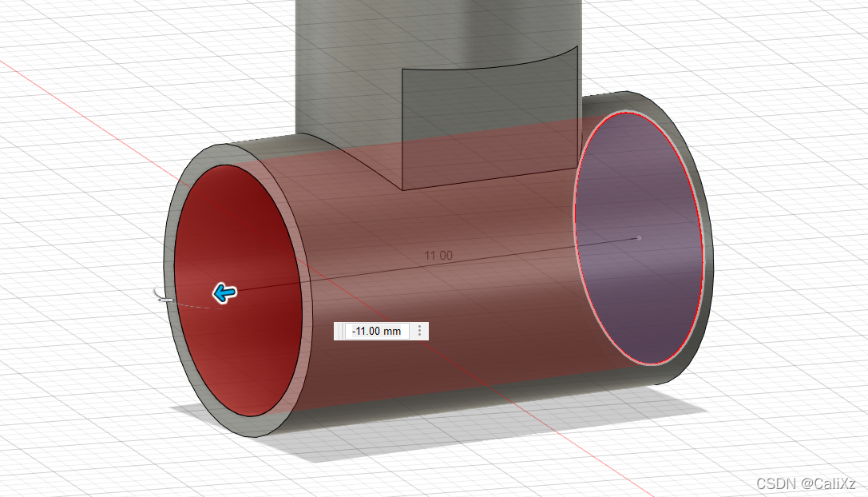This screenshot has height=497, width=868.
Task: Open the three-dot menu beside distance field
Action: click(x=420, y=331)
